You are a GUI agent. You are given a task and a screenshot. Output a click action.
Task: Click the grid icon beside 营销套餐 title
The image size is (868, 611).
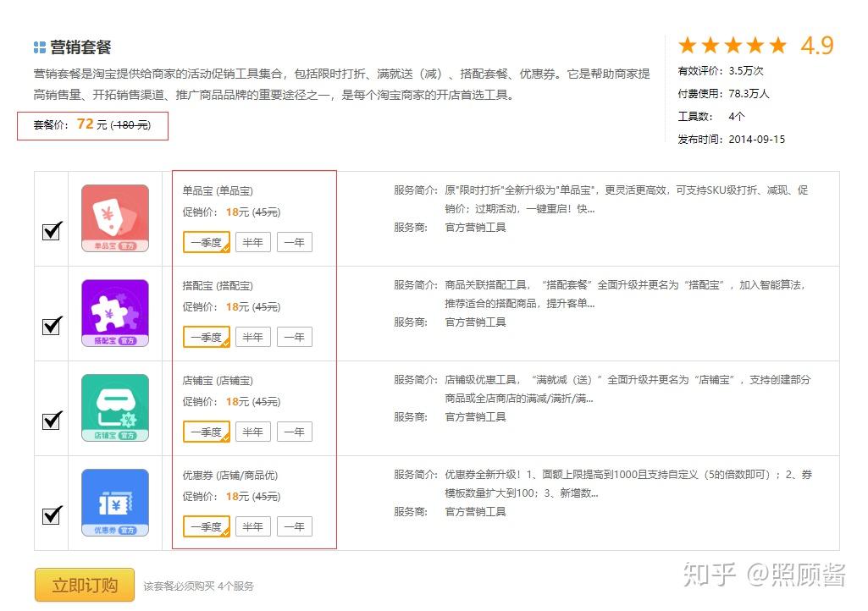click(39, 47)
